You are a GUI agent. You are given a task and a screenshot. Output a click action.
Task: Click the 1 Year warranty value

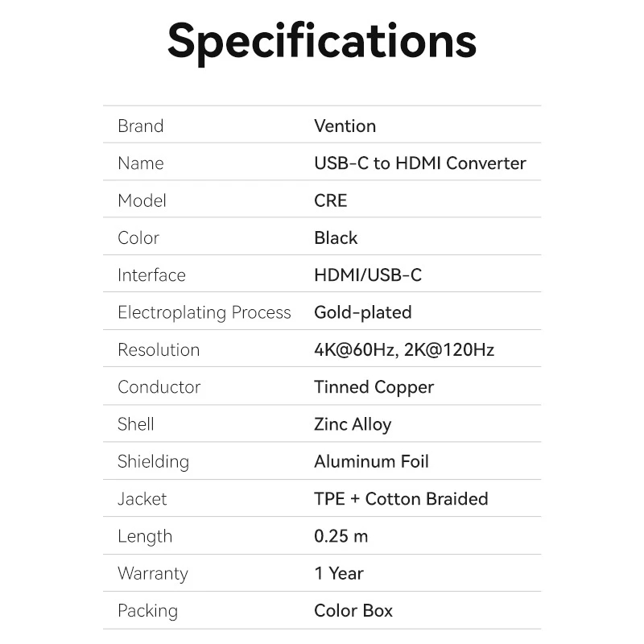pos(338,573)
